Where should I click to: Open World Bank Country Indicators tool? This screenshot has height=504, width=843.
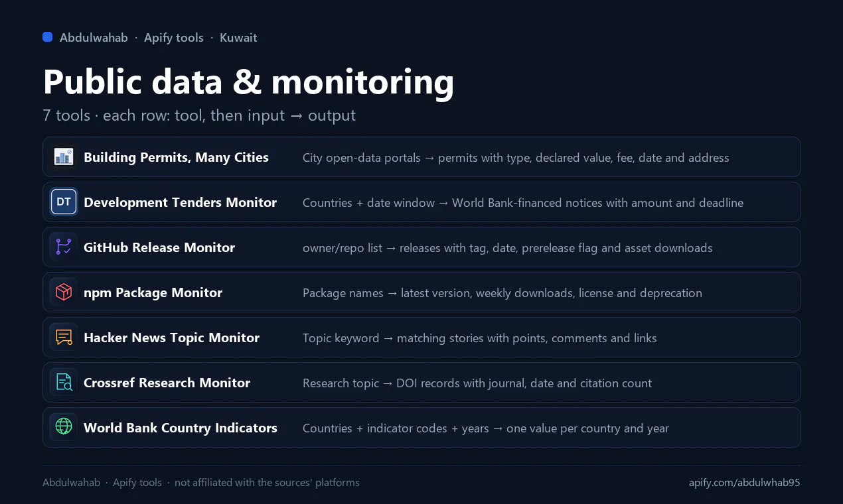coord(421,428)
